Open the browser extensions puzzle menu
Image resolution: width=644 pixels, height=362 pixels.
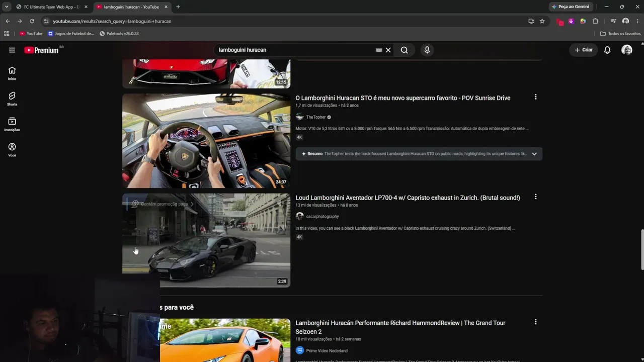tap(595, 21)
